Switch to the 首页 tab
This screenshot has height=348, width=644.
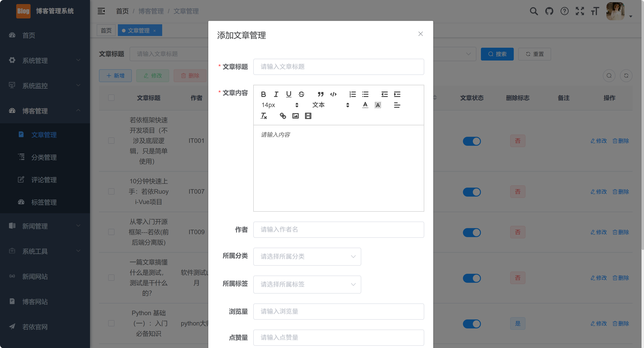pyautogui.click(x=106, y=31)
